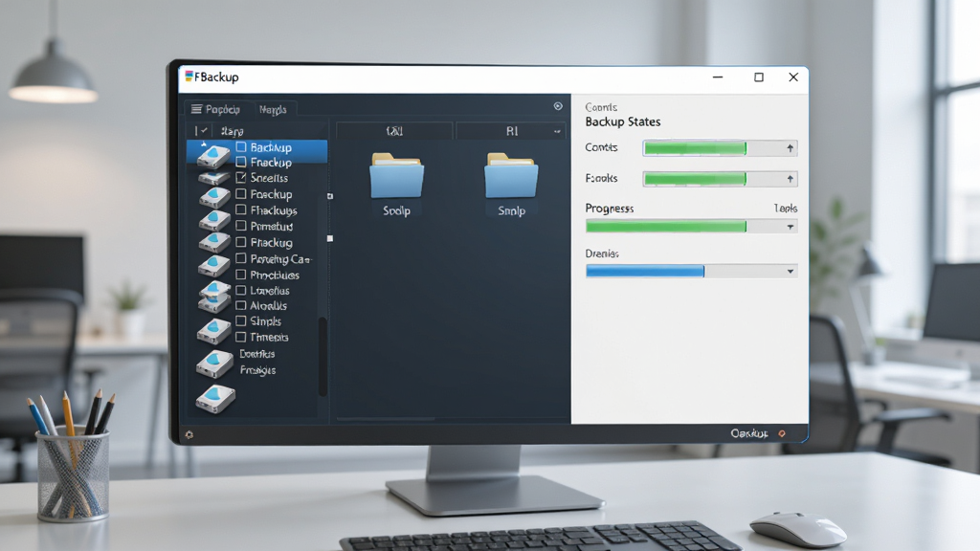
Task: Open the dropdown arrow on the blue bar
Action: point(790,271)
